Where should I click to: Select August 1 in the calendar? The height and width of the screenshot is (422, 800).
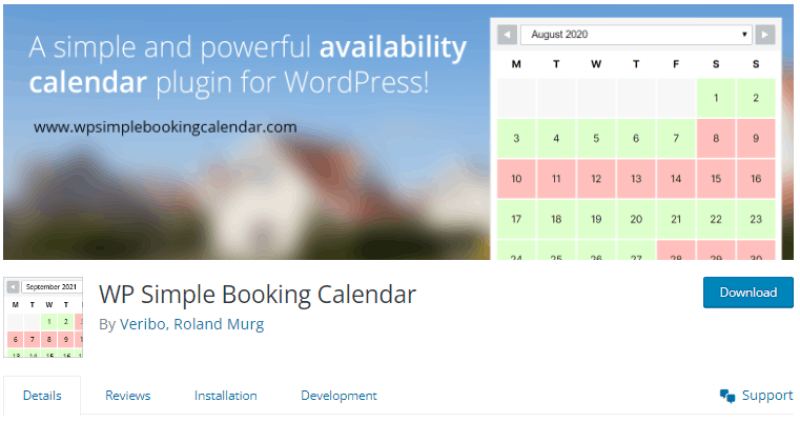716,98
